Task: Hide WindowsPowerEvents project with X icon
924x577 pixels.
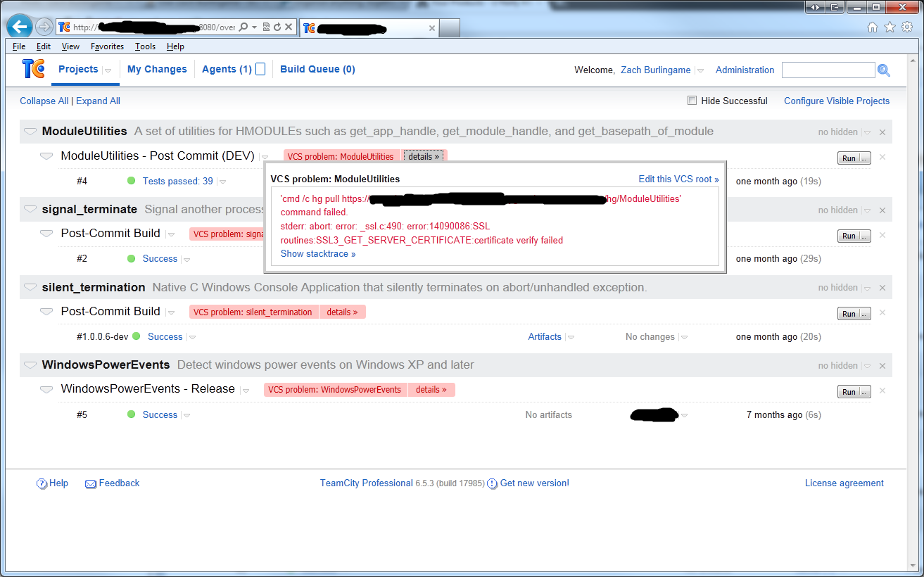Action: click(882, 366)
